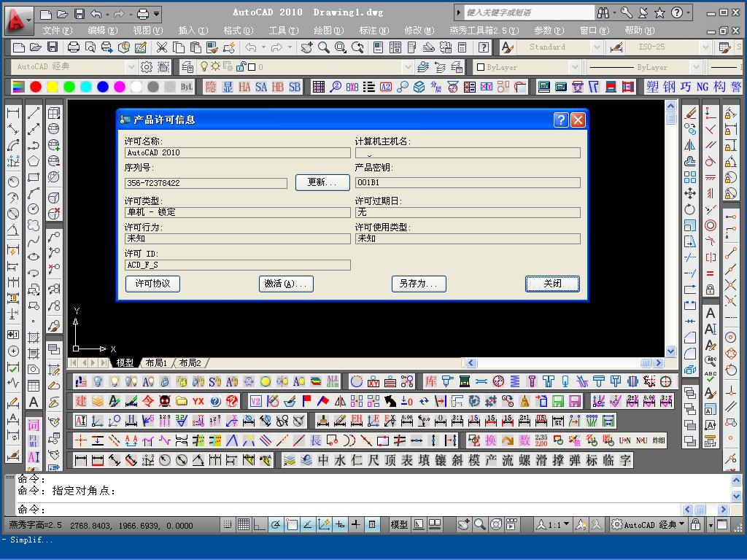Screen dimensions: 747x560
Task: Click the 建 icon in bottom toolbar
Action: click(x=81, y=401)
